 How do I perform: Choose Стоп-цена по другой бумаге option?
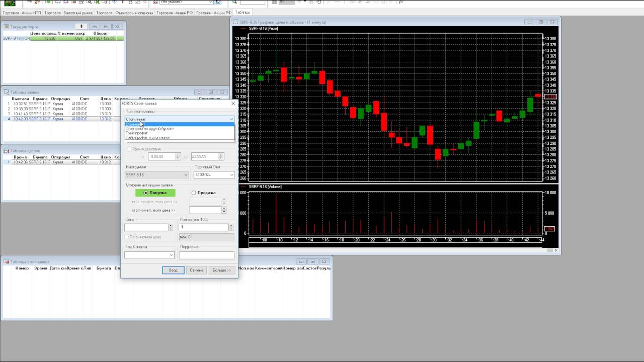180,129
